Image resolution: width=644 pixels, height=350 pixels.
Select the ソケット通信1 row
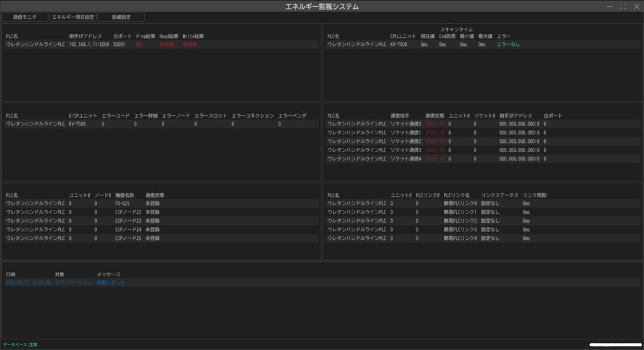482,132
